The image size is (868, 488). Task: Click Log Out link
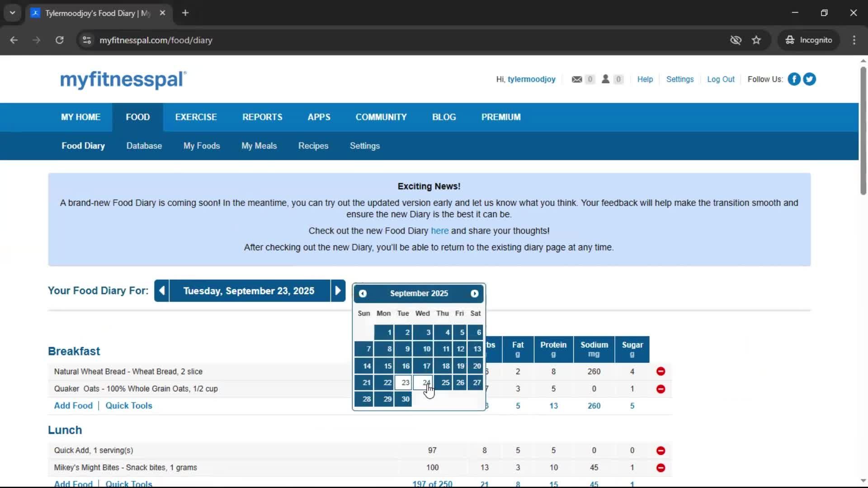721,79
